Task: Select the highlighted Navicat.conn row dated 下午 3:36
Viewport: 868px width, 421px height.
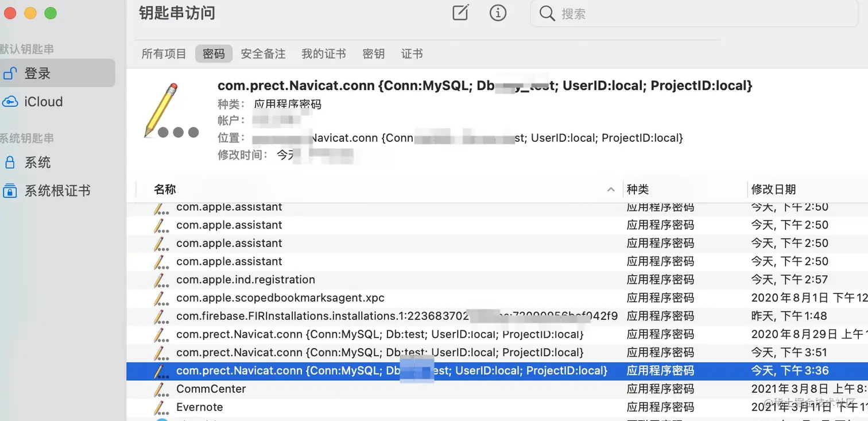Action: (497, 370)
